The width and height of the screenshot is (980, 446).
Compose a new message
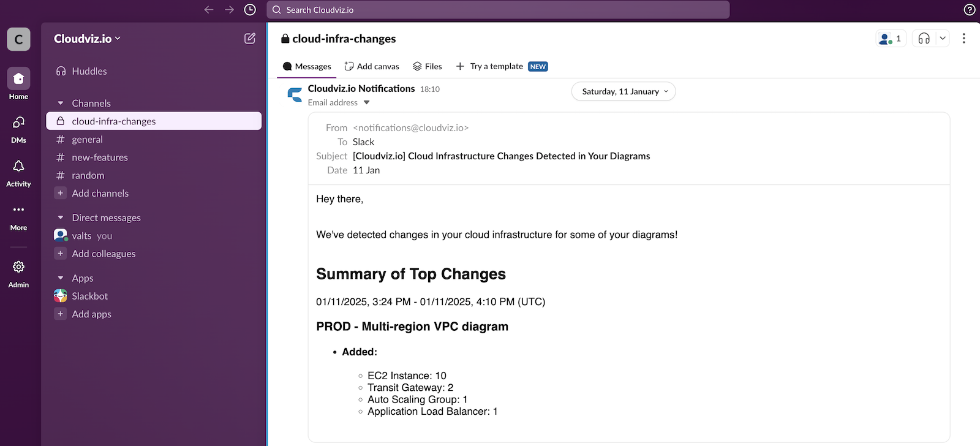point(250,39)
